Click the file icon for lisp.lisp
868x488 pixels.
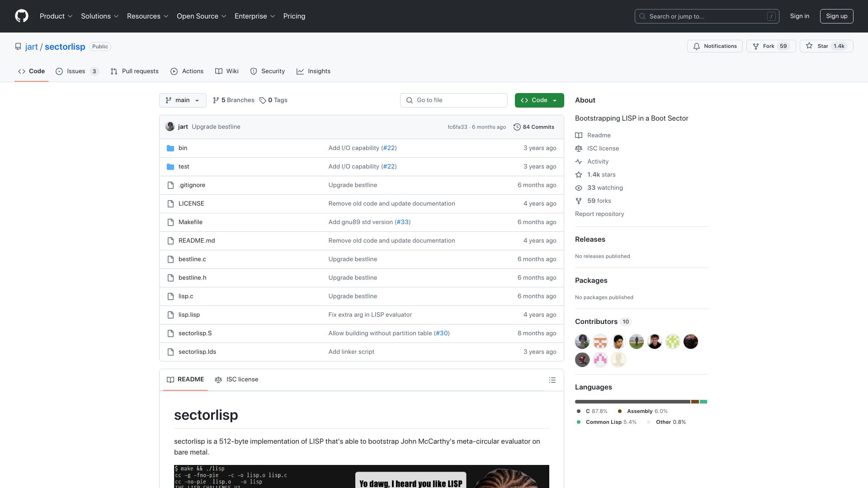point(170,315)
